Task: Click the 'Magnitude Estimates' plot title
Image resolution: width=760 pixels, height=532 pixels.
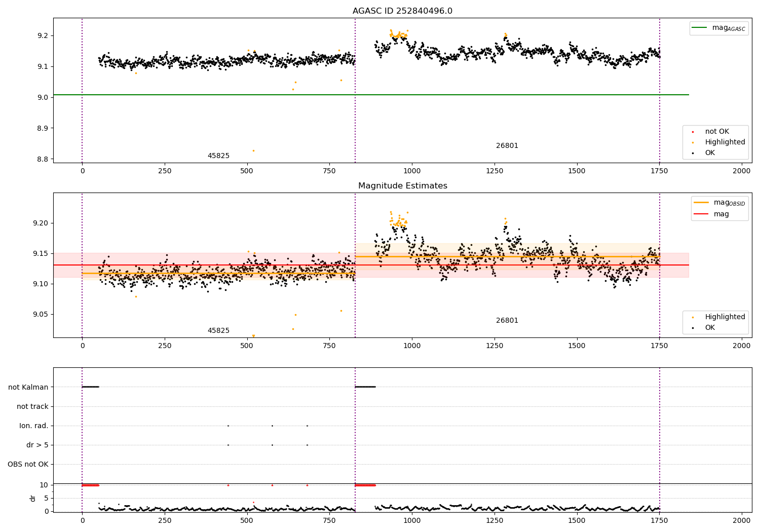Action: tap(402, 186)
